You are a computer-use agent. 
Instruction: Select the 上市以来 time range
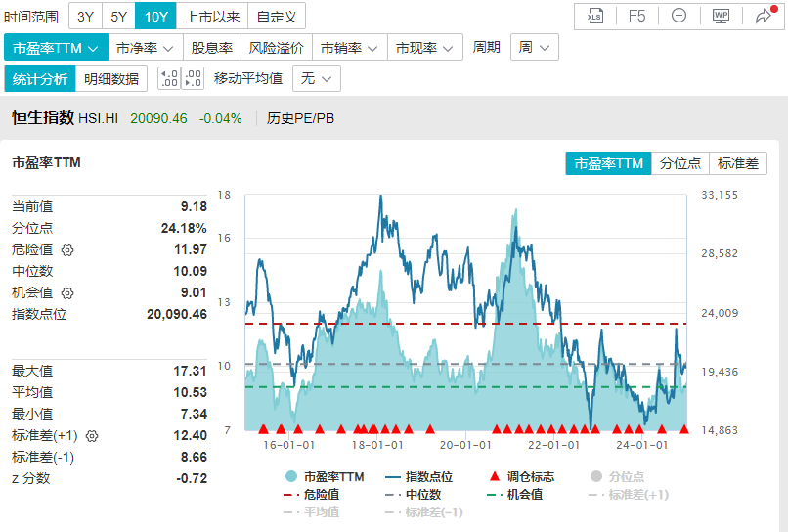tap(212, 17)
